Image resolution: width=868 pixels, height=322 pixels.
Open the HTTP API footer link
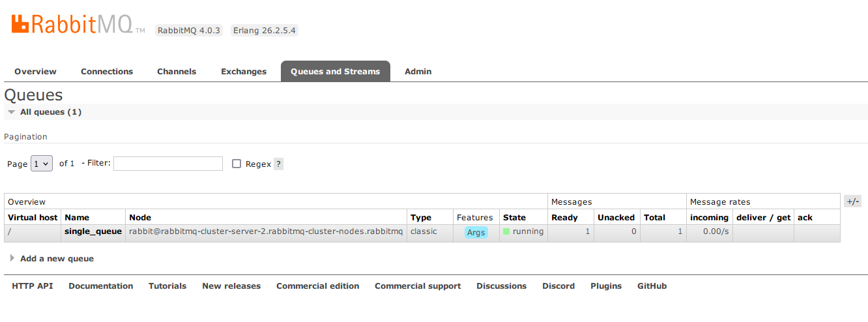[33, 286]
